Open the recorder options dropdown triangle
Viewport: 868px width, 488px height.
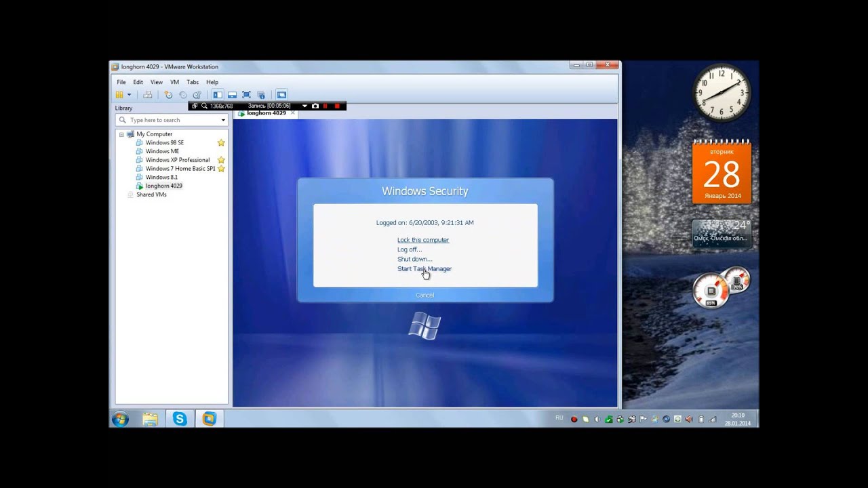(x=304, y=106)
